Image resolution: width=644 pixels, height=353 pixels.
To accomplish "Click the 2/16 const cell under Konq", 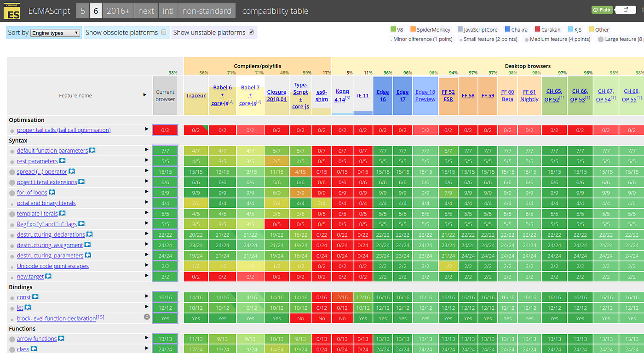I will tap(342, 297).
